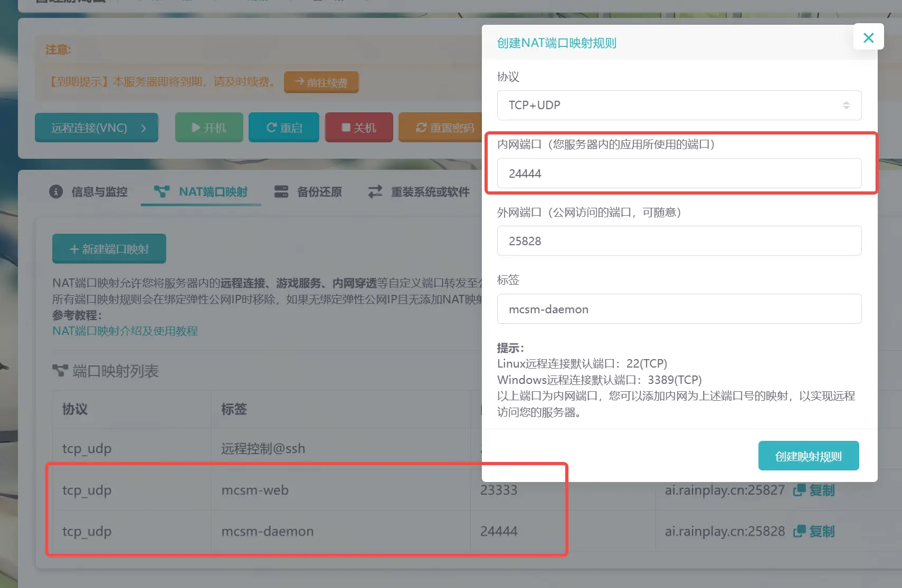Click the external port field 25828
This screenshot has width=902, height=588.
coord(679,241)
